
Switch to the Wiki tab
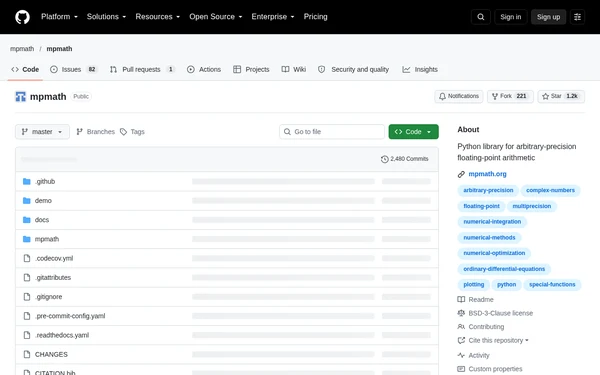pos(294,69)
